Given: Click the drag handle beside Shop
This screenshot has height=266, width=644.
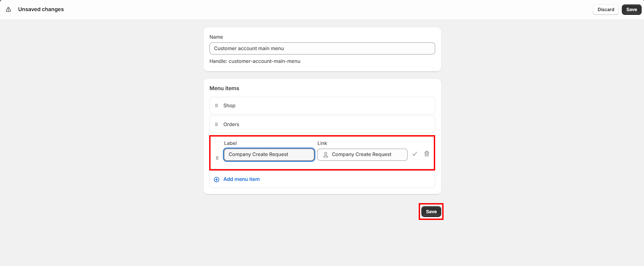Looking at the screenshot, I should coord(217,105).
